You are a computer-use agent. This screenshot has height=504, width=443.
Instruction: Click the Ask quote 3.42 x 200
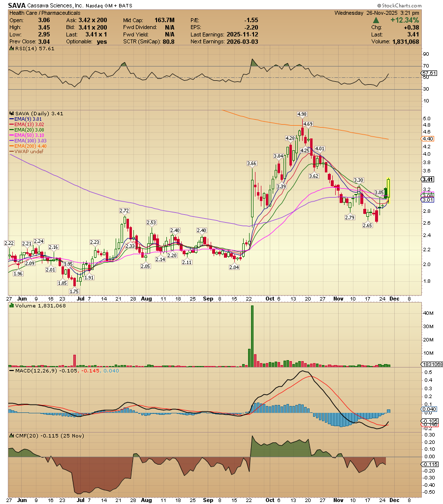tap(93, 20)
